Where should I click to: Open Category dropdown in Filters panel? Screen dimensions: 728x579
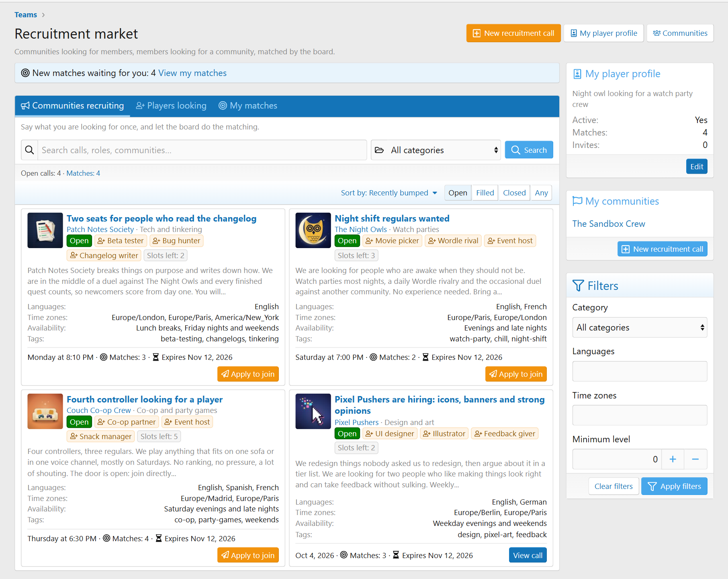point(640,327)
